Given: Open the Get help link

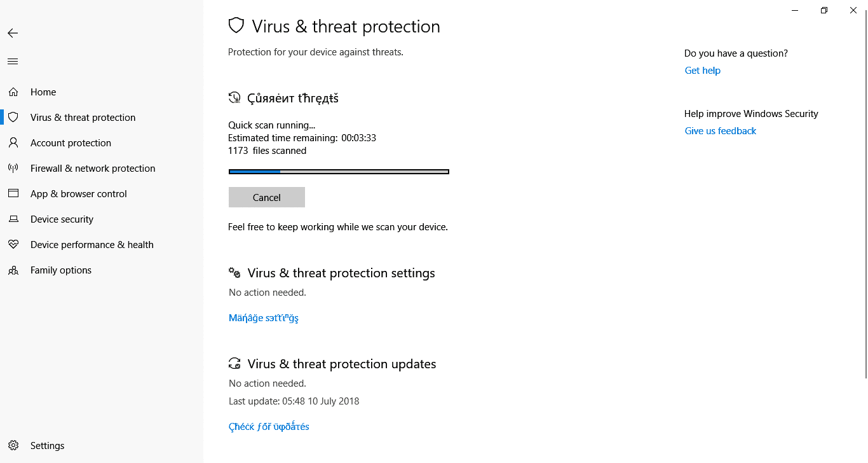Looking at the screenshot, I should coord(702,71).
